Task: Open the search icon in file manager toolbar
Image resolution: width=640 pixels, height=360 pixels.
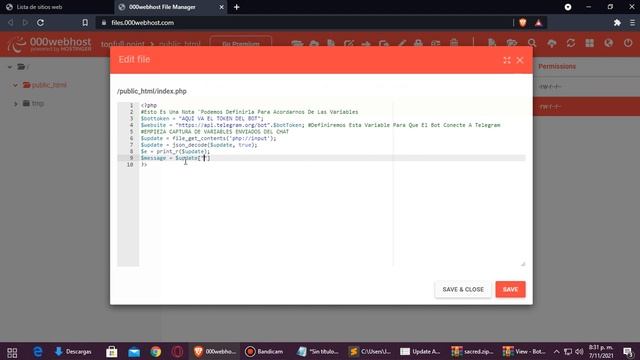Action: coord(532,43)
